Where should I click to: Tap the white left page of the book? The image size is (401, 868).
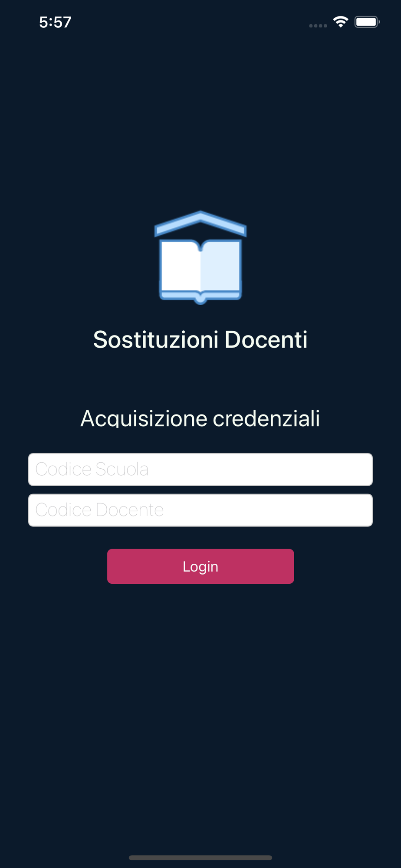point(180,266)
